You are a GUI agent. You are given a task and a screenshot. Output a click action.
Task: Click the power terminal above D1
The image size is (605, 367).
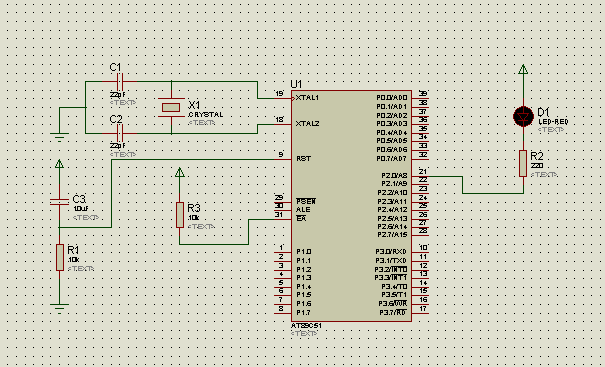[523, 69]
